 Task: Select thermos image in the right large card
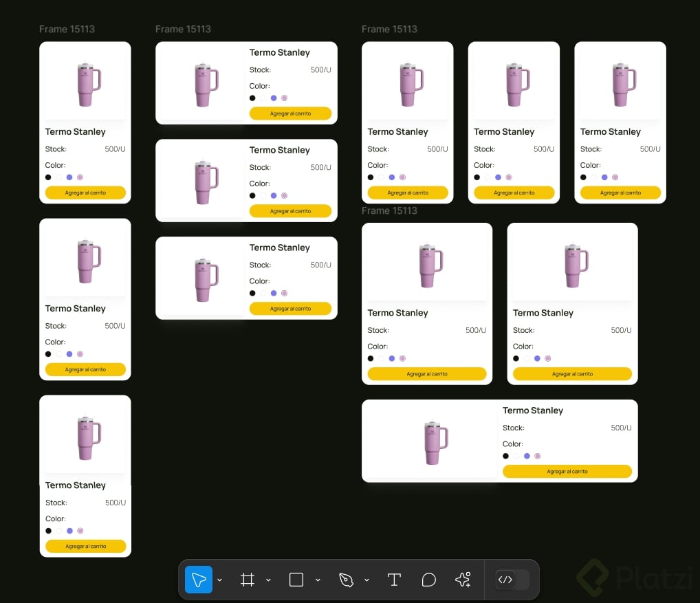pos(576,265)
